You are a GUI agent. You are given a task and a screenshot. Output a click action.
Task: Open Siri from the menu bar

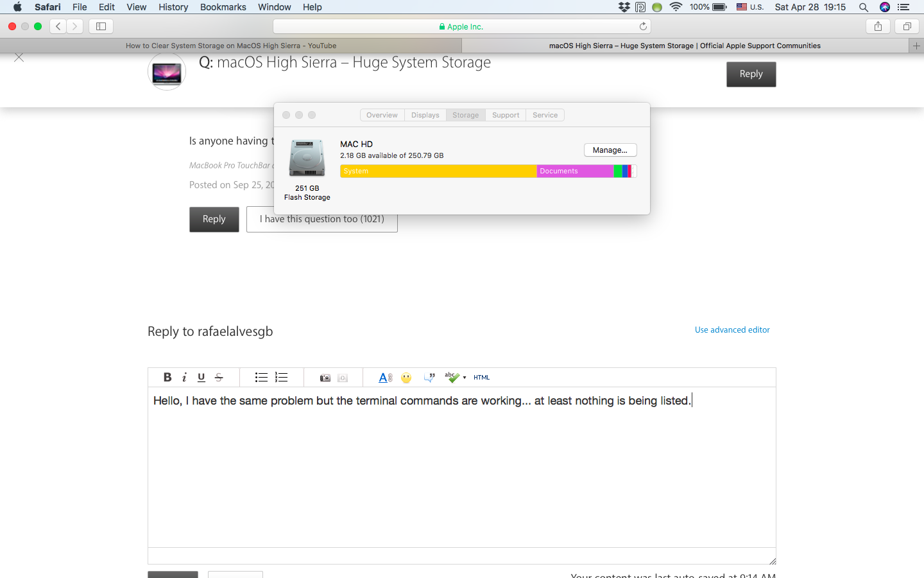click(885, 7)
